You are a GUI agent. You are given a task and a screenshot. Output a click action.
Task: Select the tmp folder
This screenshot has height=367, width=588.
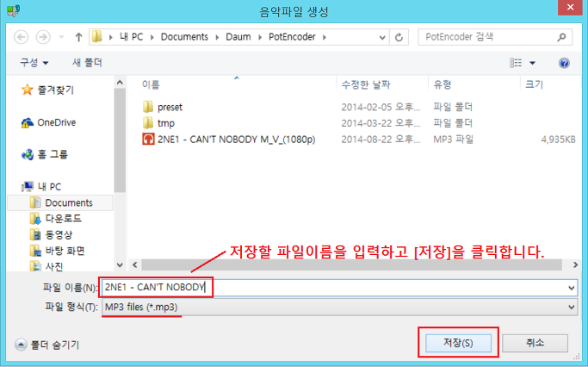(166, 123)
